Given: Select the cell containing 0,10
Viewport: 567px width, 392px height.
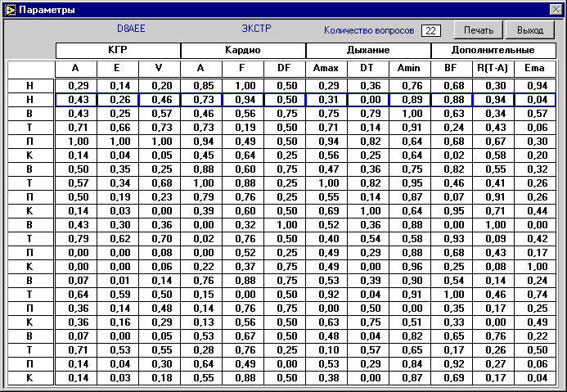Looking at the screenshot, I should (x=326, y=350).
